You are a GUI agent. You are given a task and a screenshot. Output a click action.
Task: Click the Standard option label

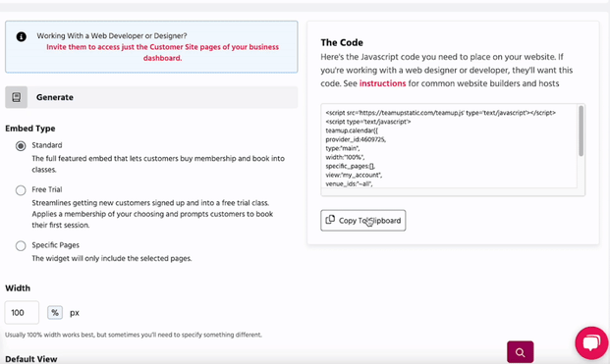pos(47,145)
